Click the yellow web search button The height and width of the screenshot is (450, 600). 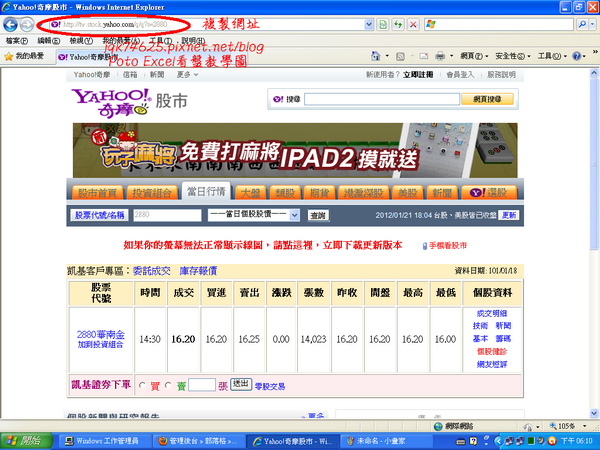coord(487,99)
